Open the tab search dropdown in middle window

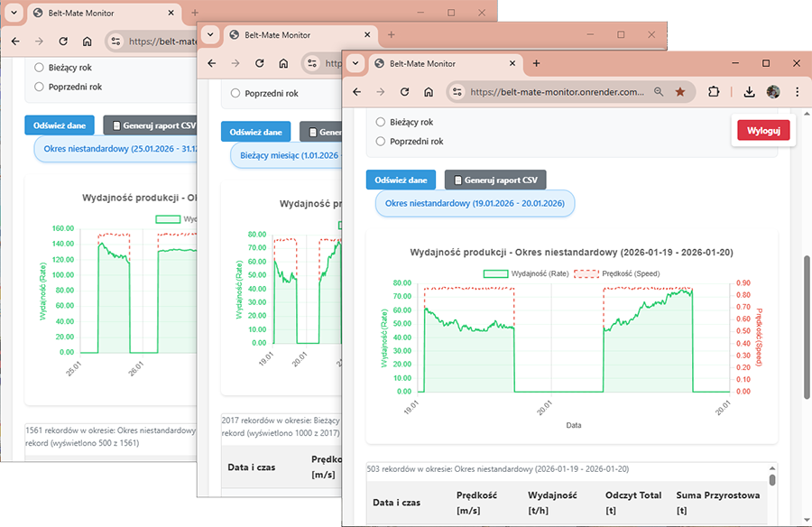pos(210,34)
